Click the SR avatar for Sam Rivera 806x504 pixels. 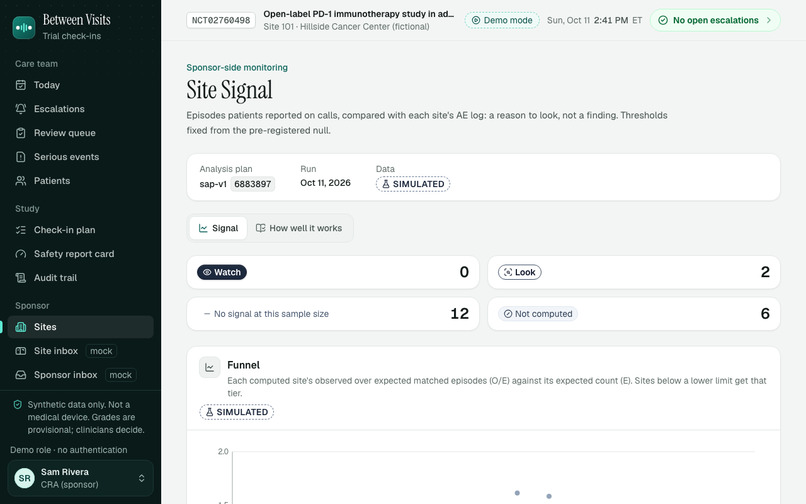[x=24, y=478]
